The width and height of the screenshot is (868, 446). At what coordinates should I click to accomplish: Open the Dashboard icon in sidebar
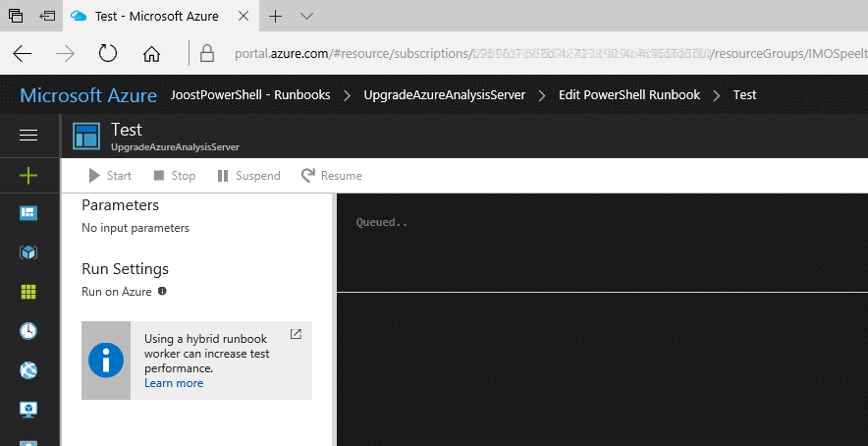[28, 213]
